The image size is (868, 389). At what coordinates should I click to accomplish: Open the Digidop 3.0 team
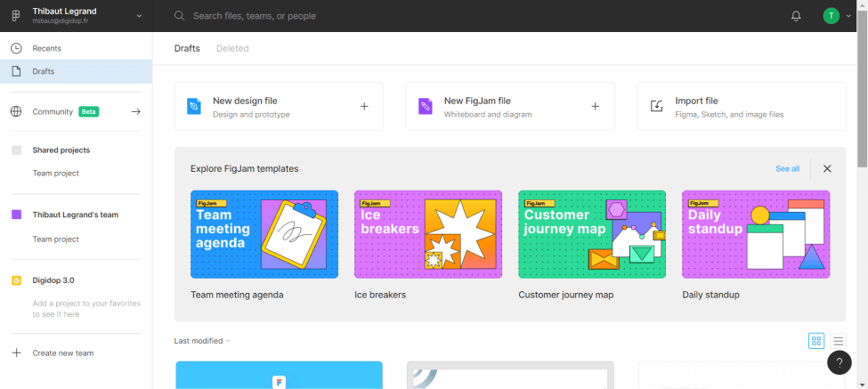[x=53, y=280]
